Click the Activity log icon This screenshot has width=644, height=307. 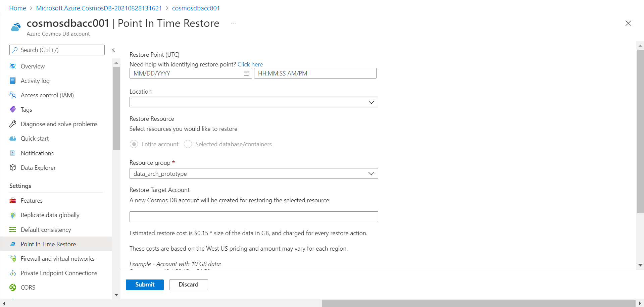point(13,81)
